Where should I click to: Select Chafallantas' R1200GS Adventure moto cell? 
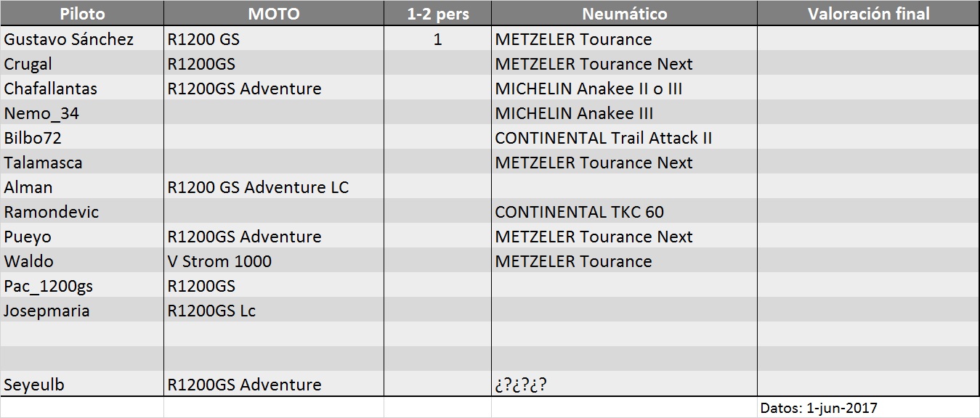click(274, 89)
